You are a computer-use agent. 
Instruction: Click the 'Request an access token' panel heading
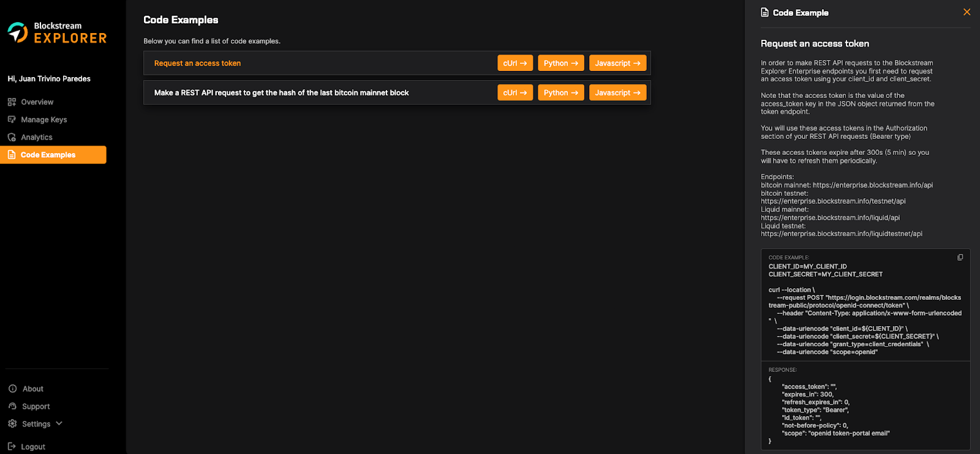[x=815, y=43]
